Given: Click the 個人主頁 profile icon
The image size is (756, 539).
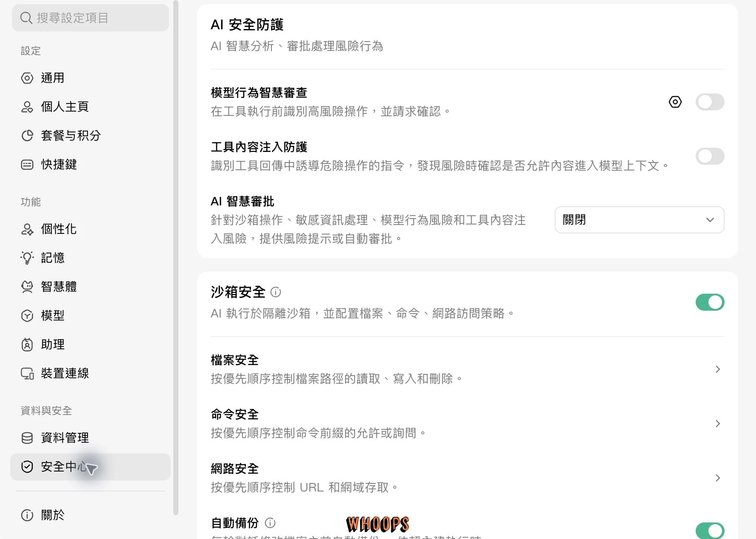Looking at the screenshot, I should click(27, 107).
